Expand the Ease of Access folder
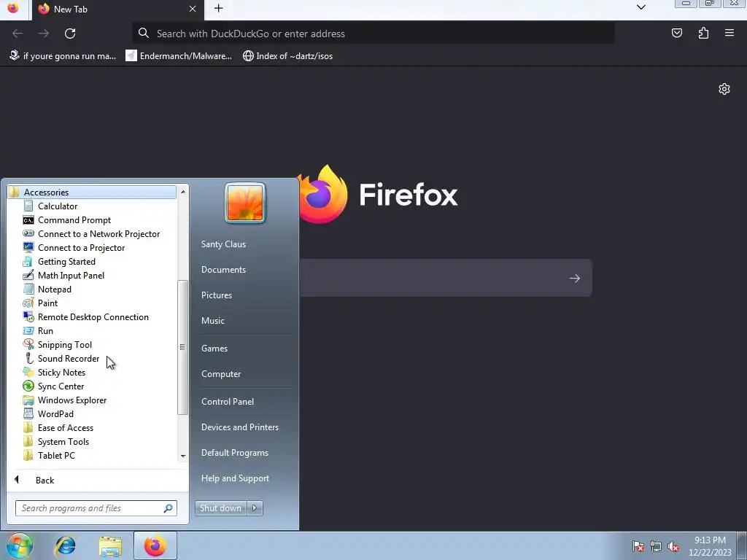Image resolution: width=747 pixels, height=560 pixels. tap(65, 427)
